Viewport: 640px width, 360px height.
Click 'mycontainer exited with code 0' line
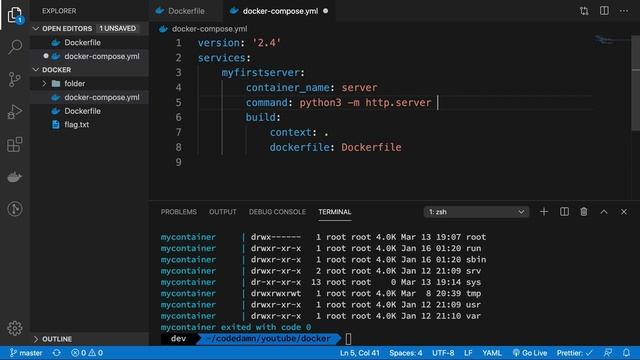click(x=236, y=327)
